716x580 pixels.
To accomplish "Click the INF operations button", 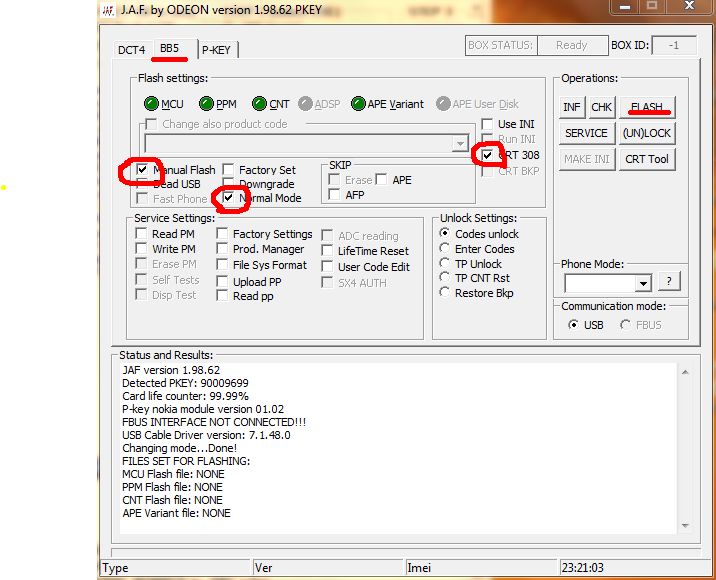I will point(572,107).
